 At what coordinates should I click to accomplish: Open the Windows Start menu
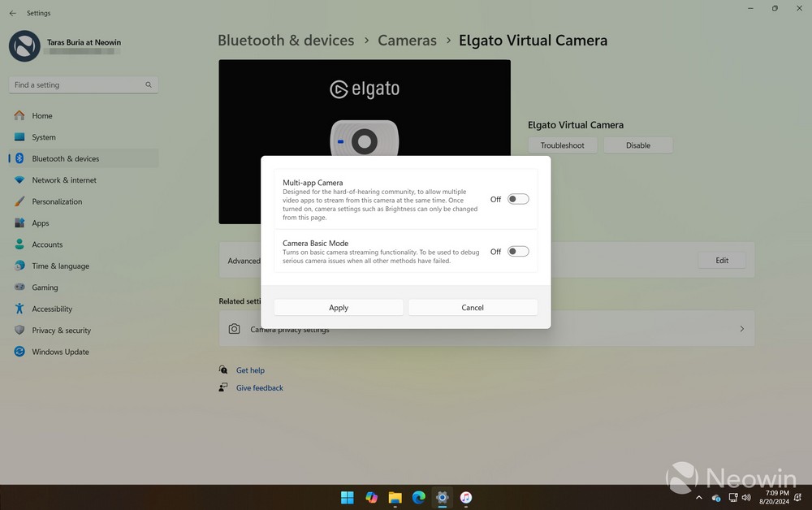(x=348, y=497)
